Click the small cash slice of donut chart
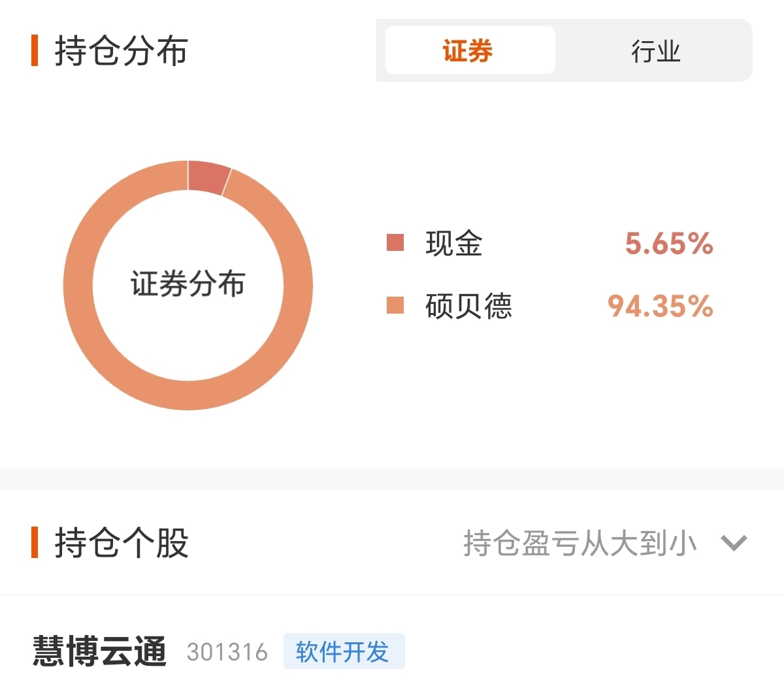The image size is (784, 690). tap(208, 176)
